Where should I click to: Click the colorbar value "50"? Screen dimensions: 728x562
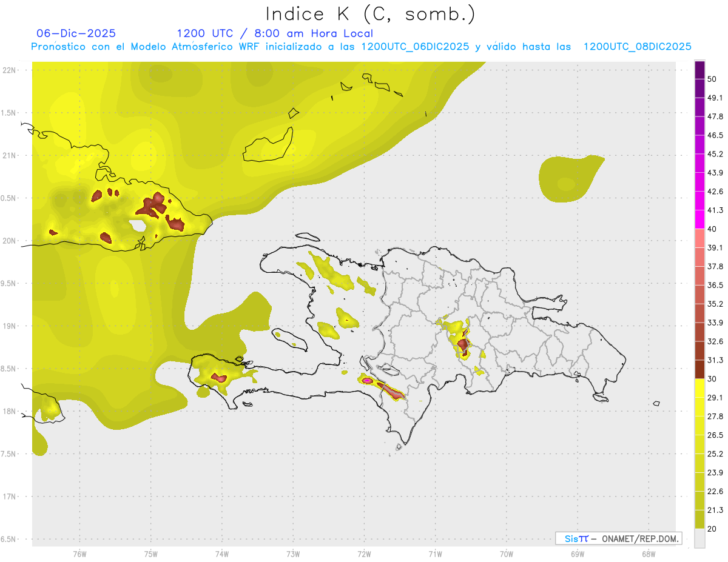pos(712,79)
